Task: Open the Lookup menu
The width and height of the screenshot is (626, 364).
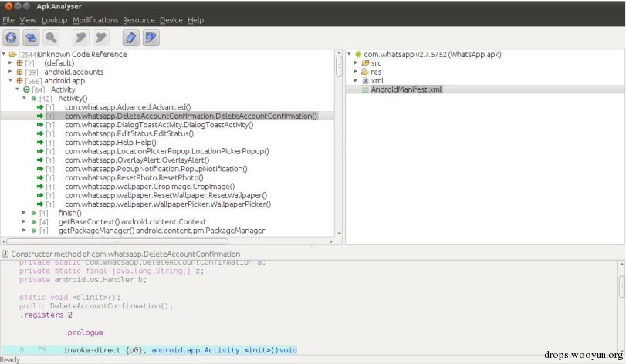Action: click(55, 20)
